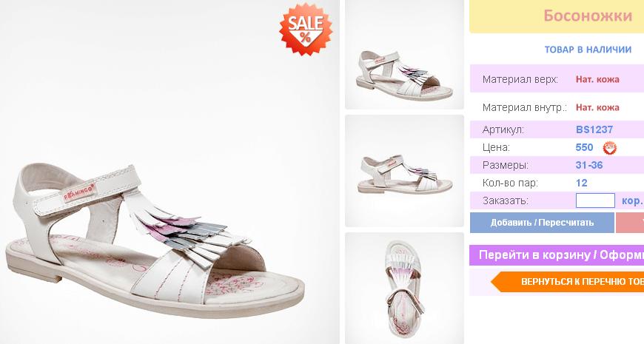
Task: Click the size range 31-36 value
Action: click(x=589, y=166)
